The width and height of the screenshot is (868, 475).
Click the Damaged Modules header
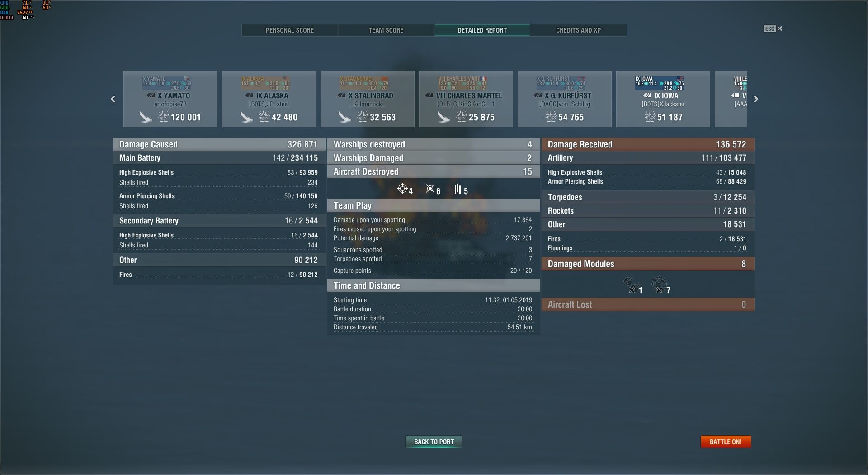(648, 264)
